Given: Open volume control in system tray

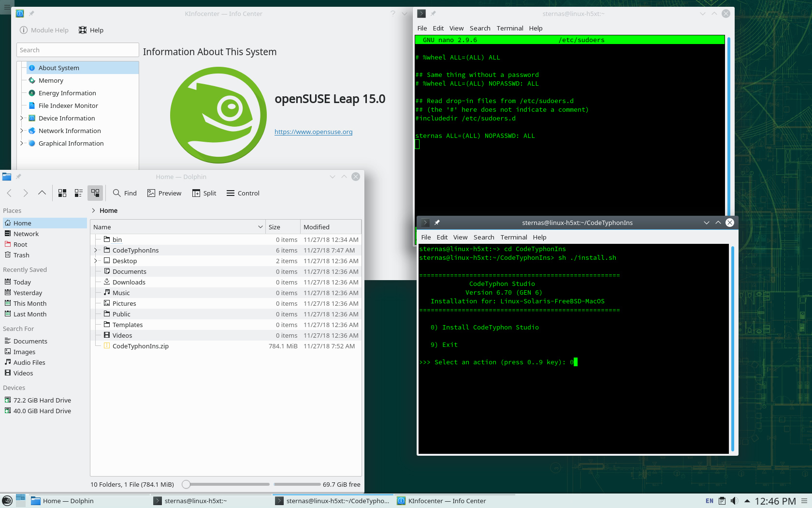Looking at the screenshot, I should (734, 501).
